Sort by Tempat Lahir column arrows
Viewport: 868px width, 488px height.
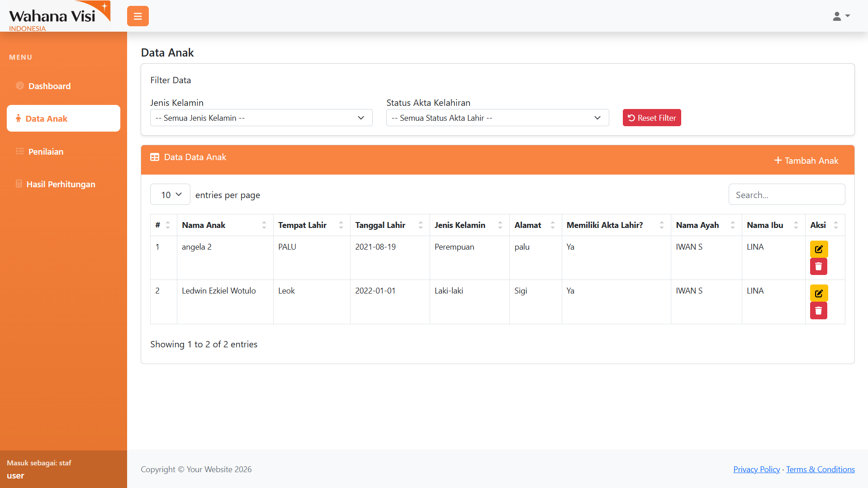pos(341,225)
